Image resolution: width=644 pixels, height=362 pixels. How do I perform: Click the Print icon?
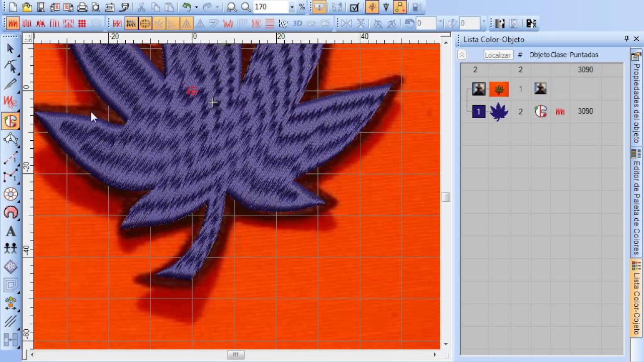coord(82,7)
